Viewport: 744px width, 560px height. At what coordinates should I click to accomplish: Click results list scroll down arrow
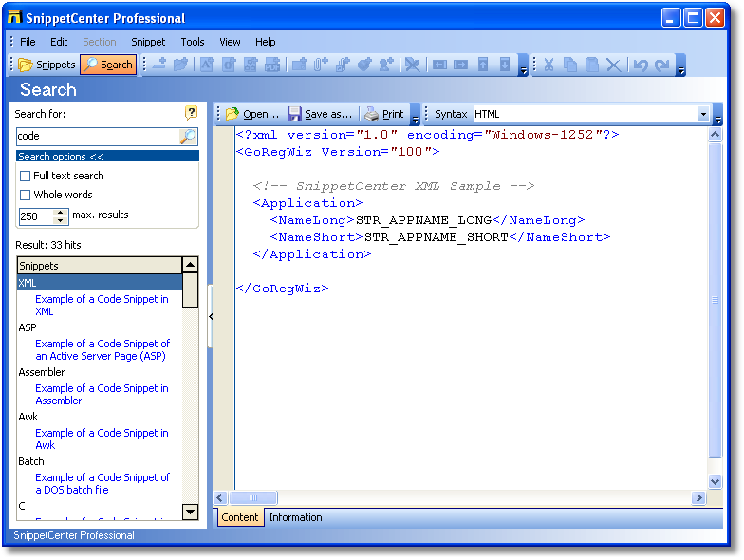click(x=190, y=512)
